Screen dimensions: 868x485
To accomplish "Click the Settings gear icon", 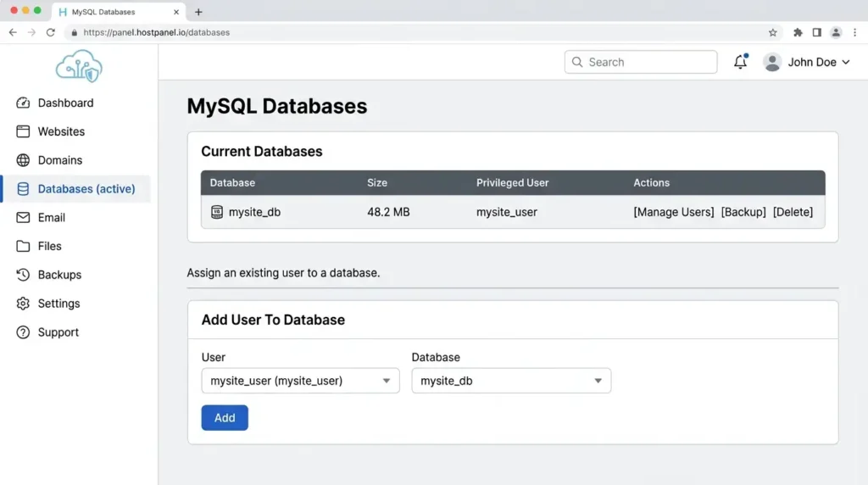I will click(x=23, y=304).
